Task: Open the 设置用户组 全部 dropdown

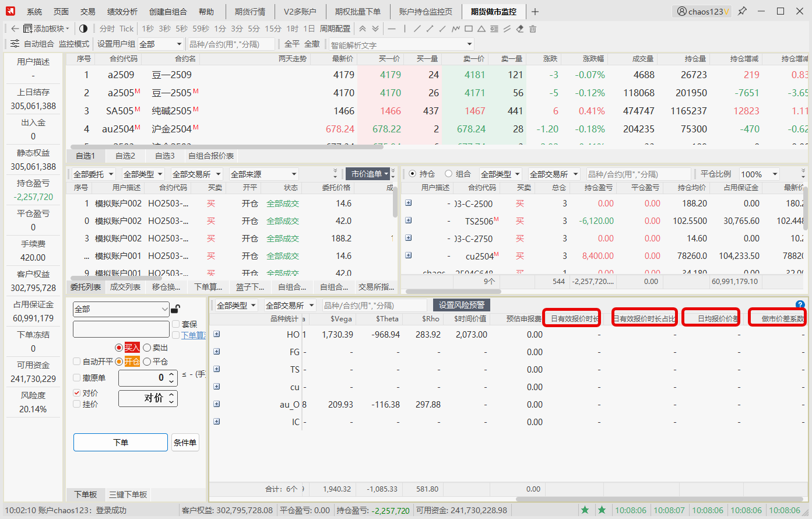Action: [x=161, y=44]
